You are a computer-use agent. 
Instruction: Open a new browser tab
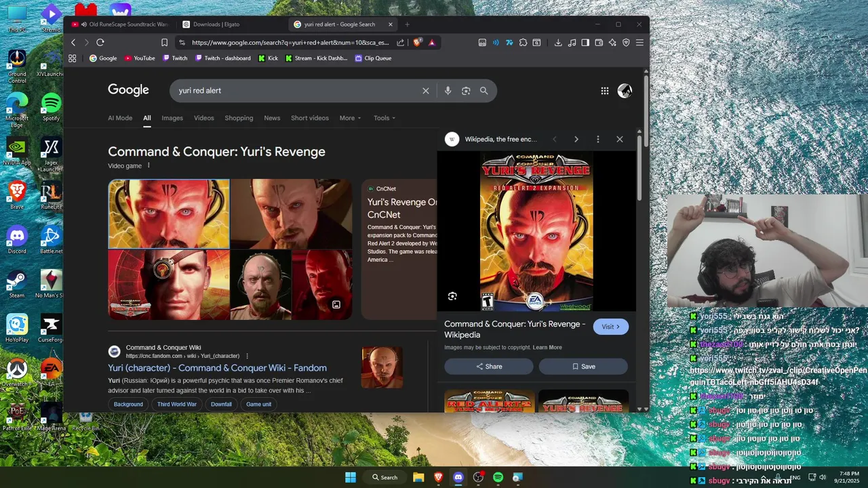[408, 24]
